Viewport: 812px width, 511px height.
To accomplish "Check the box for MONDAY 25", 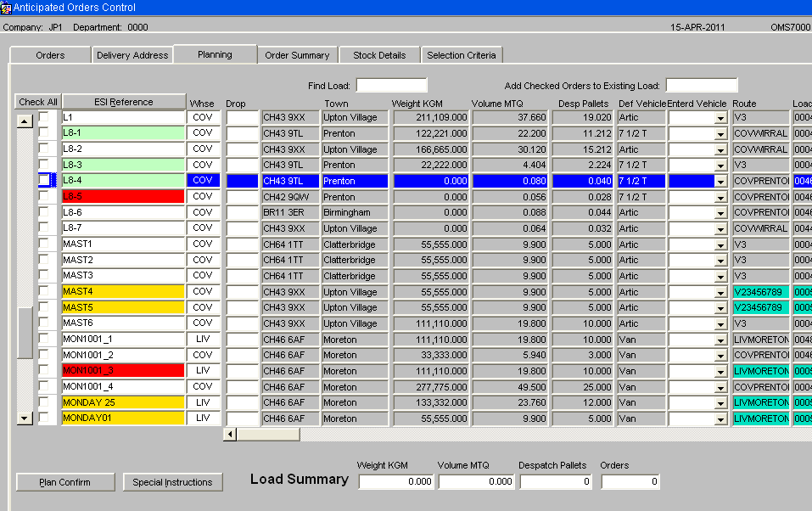I will pyautogui.click(x=43, y=401).
